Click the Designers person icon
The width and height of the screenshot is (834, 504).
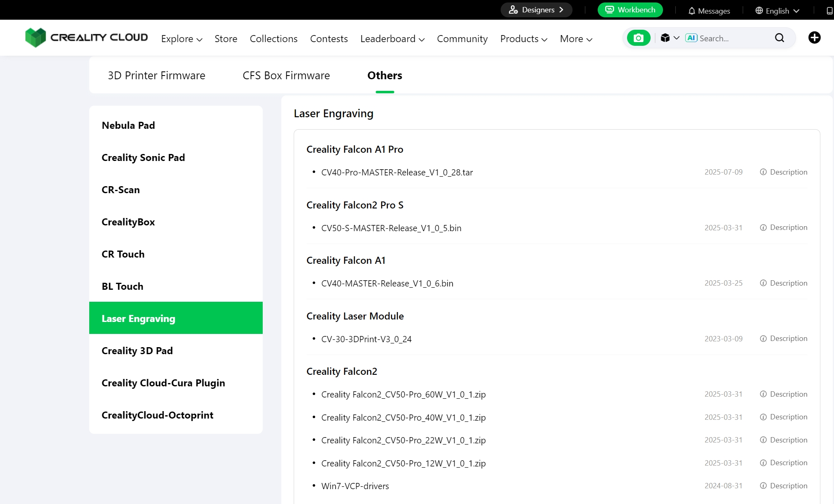click(513, 10)
